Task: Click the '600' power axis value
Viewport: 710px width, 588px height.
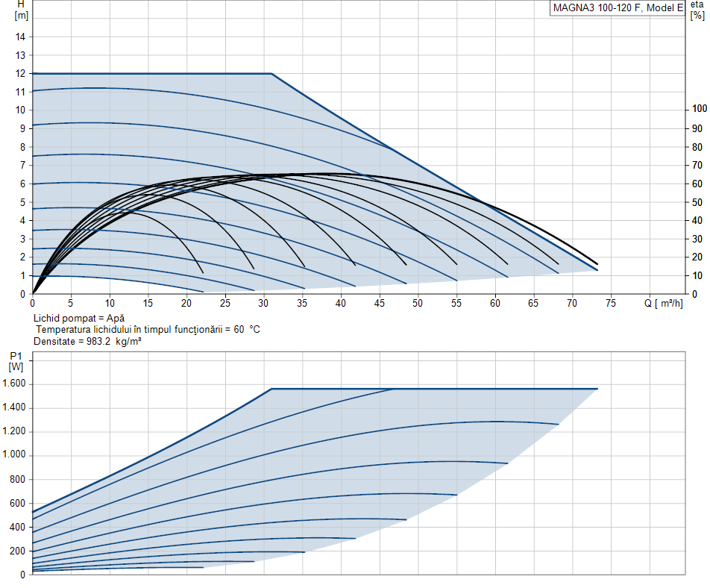Action: pos(17,503)
